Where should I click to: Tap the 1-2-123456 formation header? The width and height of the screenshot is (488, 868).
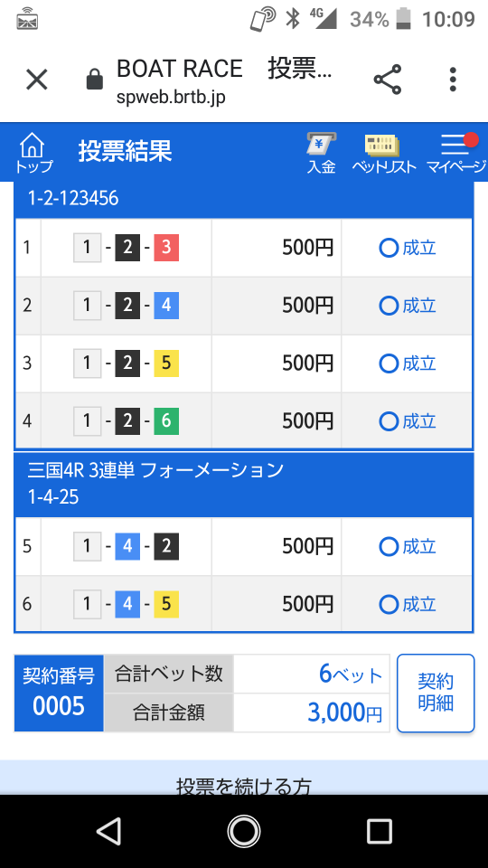tap(73, 198)
